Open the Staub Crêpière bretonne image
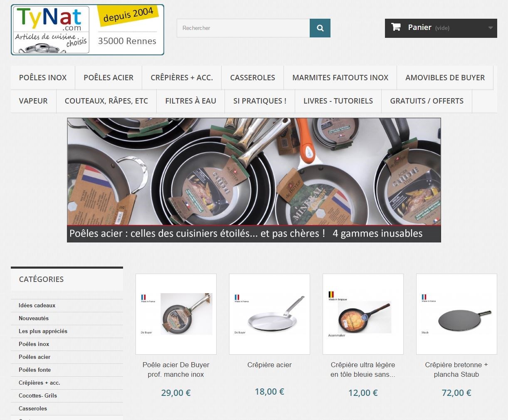Screen dimensions: 508x420 456,314
